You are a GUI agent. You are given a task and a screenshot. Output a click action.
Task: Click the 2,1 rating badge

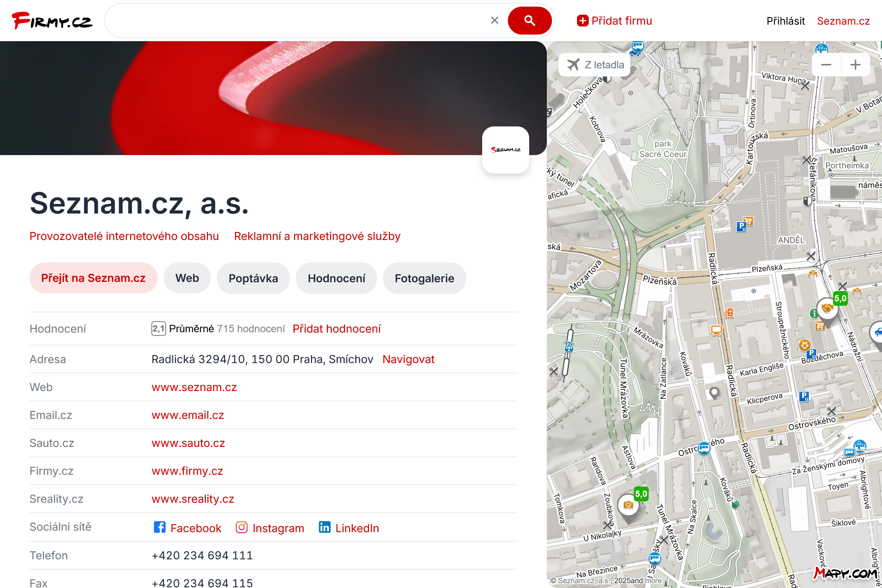coord(159,329)
